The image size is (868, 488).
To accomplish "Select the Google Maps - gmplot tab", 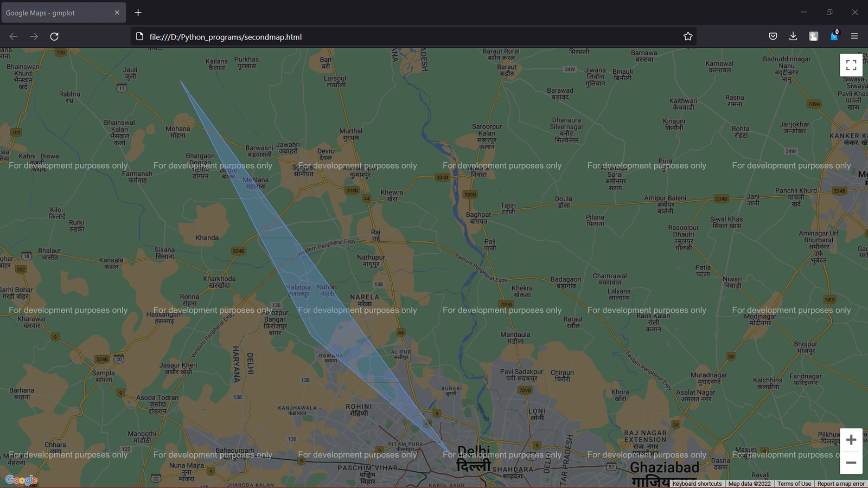I will click(x=63, y=12).
